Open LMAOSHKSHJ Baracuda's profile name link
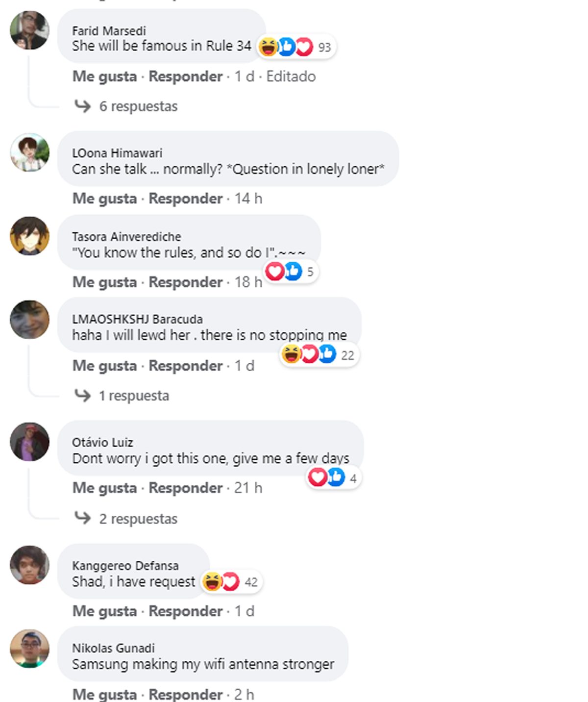This screenshot has height=702, width=588. pyautogui.click(x=137, y=319)
